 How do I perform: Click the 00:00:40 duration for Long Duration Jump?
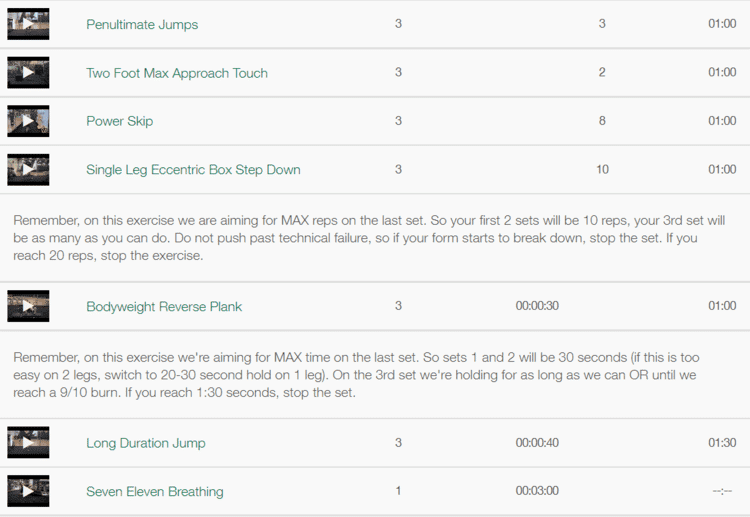[537, 443]
